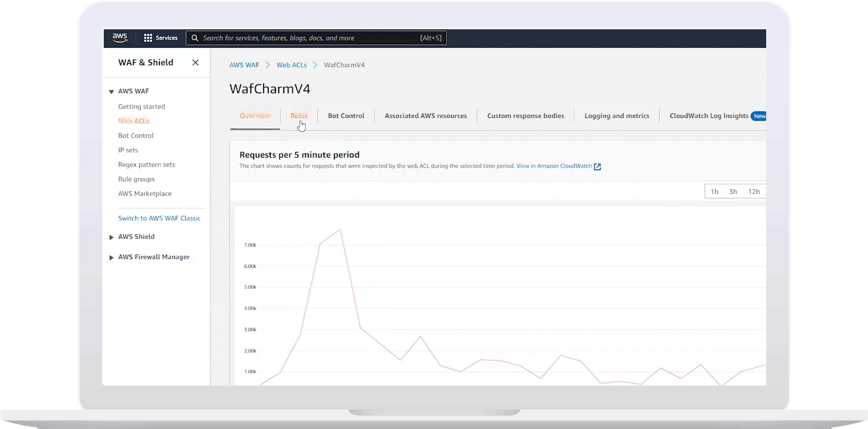Open Logging and metrics tab

coord(617,116)
